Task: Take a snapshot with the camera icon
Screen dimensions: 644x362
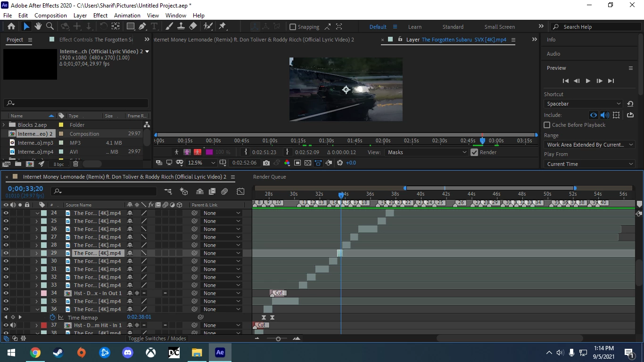Action: tap(266, 163)
